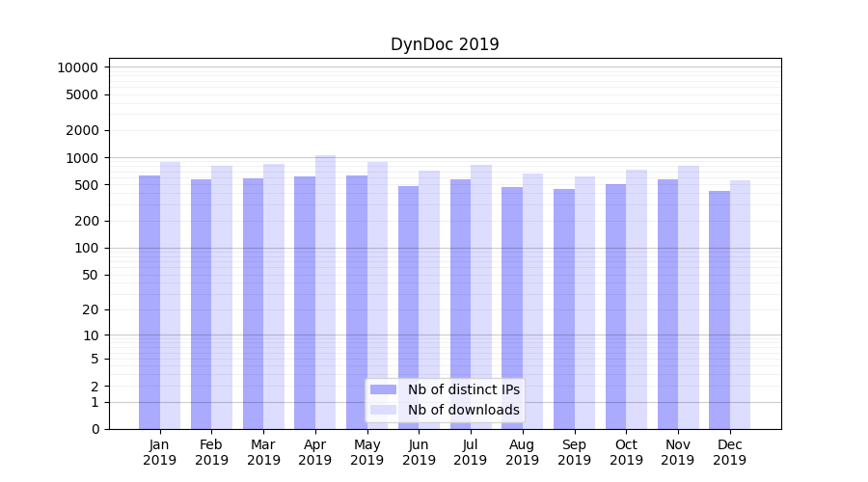868x482 pixels.
Task: Select the Apr 2019 downloads bar
Action: (x=326, y=292)
